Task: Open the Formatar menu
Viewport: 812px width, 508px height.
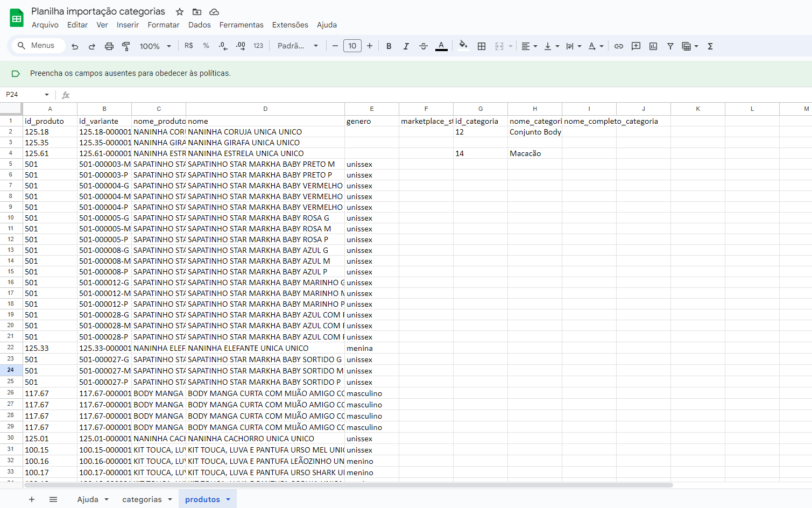Action: 164,25
